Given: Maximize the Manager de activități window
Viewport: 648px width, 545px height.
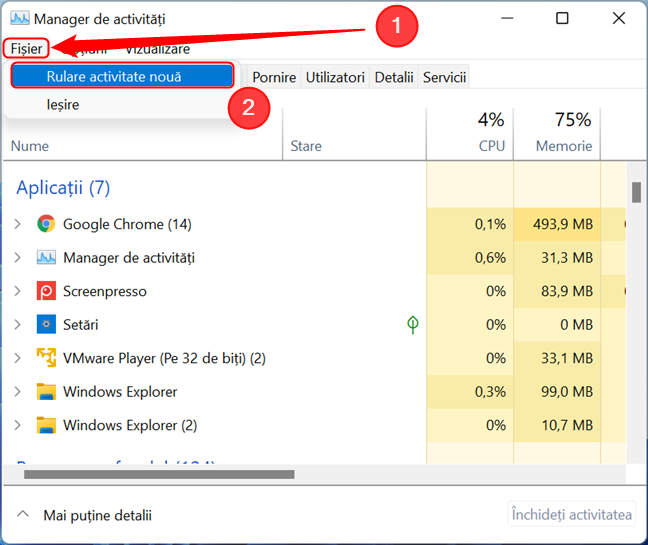Looking at the screenshot, I should point(562,18).
